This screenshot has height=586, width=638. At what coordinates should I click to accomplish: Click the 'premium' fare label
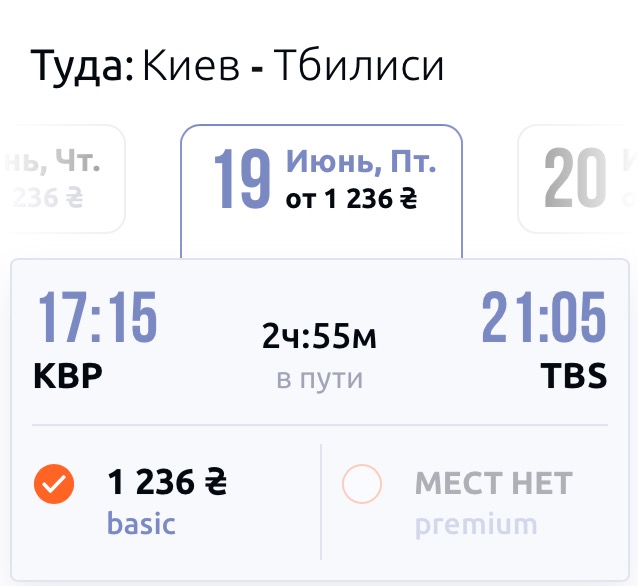point(475,524)
